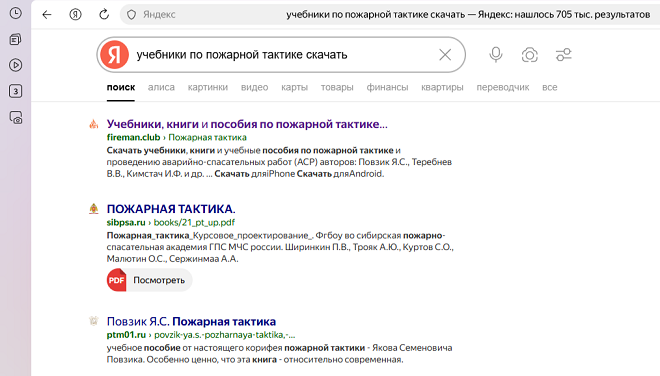
Task: Switch to the товары tab
Action: point(337,87)
